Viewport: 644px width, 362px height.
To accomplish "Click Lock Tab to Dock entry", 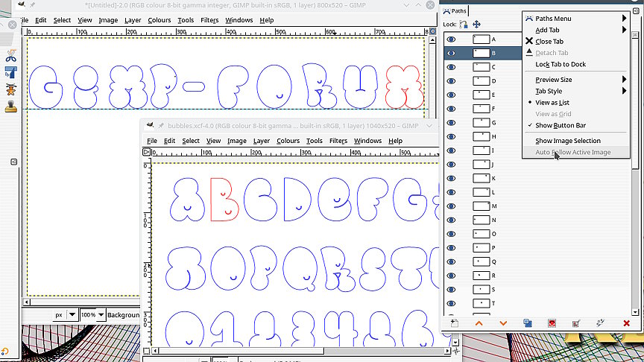I will pyautogui.click(x=560, y=64).
